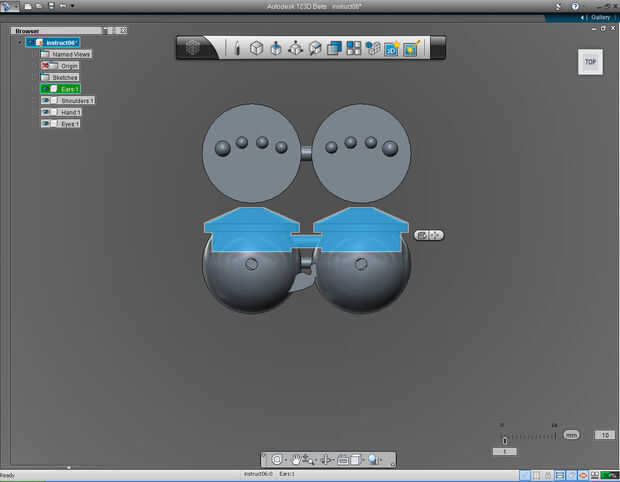The width and height of the screenshot is (620, 482).
Task: Toggle the fourth status bar layout icon
Action: (x=560, y=475)
